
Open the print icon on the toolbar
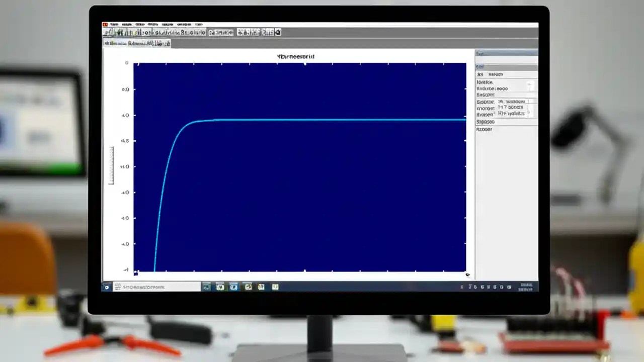[x=124, y=32]
